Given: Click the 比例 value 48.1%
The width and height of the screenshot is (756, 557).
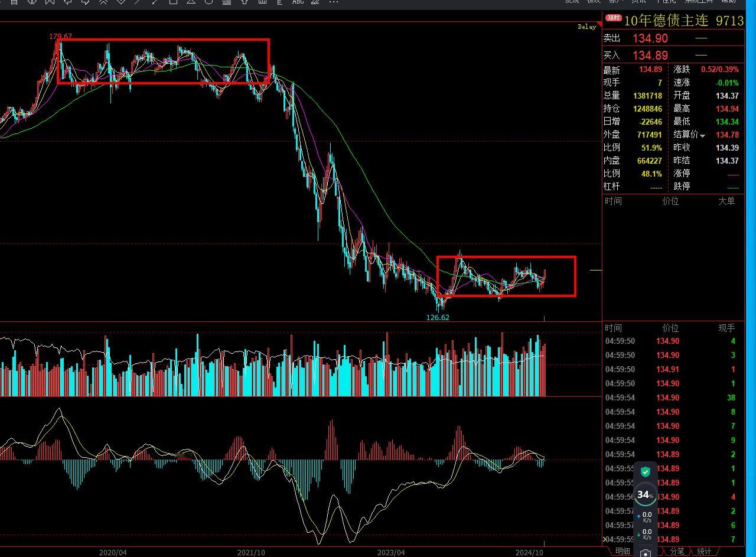Looking at the screenshot, I should point(651,174).
